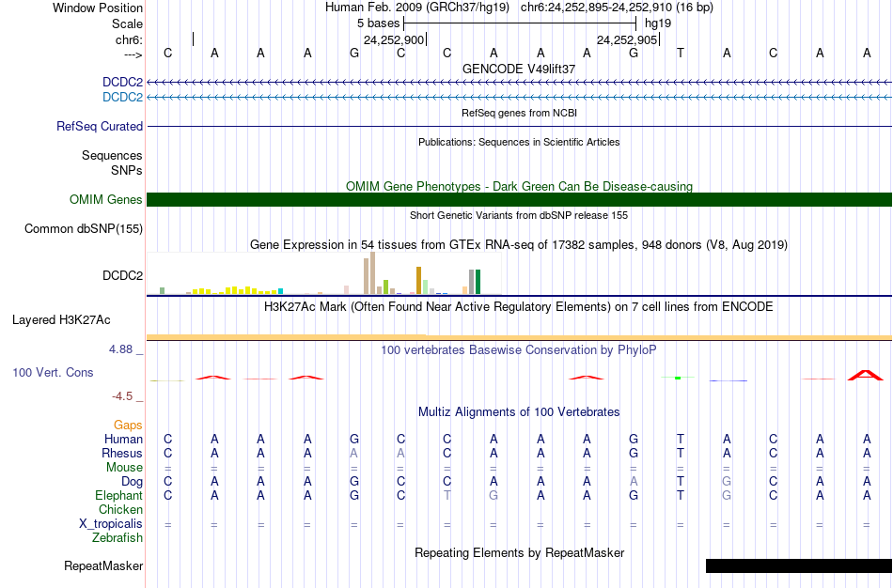Click the dark blue DCDC2 GENCODE track label
Viewport: 893px width, 588px height.
(x=122, y=83)
